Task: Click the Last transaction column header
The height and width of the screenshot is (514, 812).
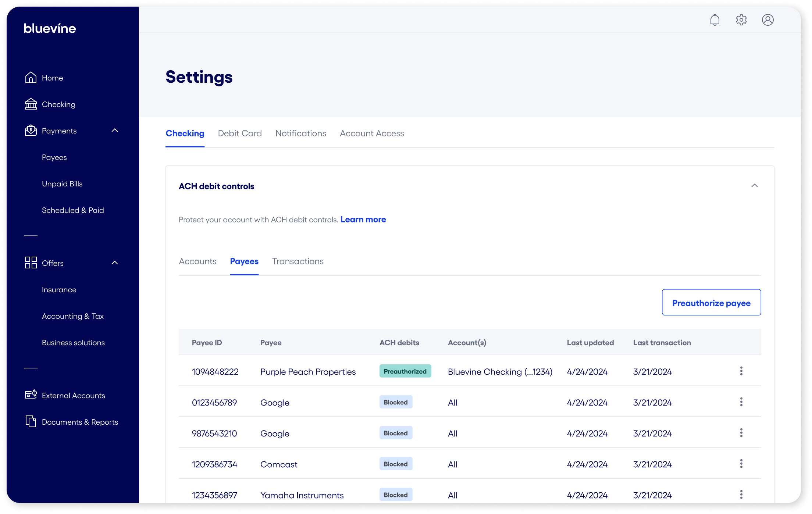Action: point(662,343)
